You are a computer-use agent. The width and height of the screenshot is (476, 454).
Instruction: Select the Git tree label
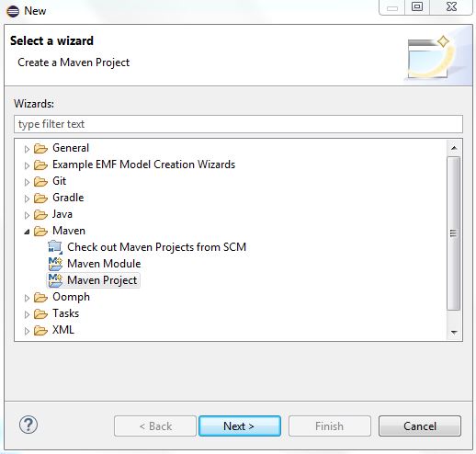(x=59, y=181)
